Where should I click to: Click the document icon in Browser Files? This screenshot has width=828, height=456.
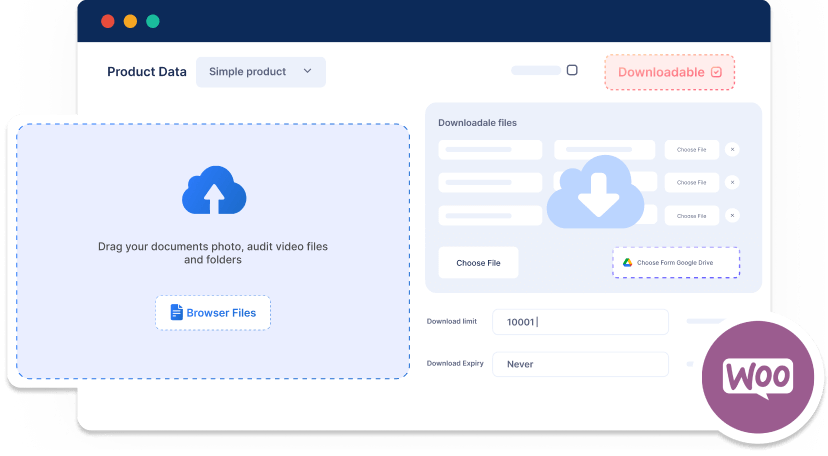click(x=177, y=313)
